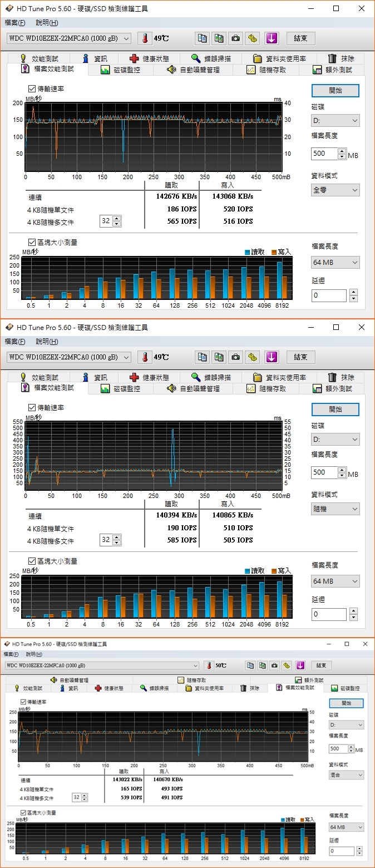
Task: Expand the 隨機 data mode dropdown
Action: (335, 509)
